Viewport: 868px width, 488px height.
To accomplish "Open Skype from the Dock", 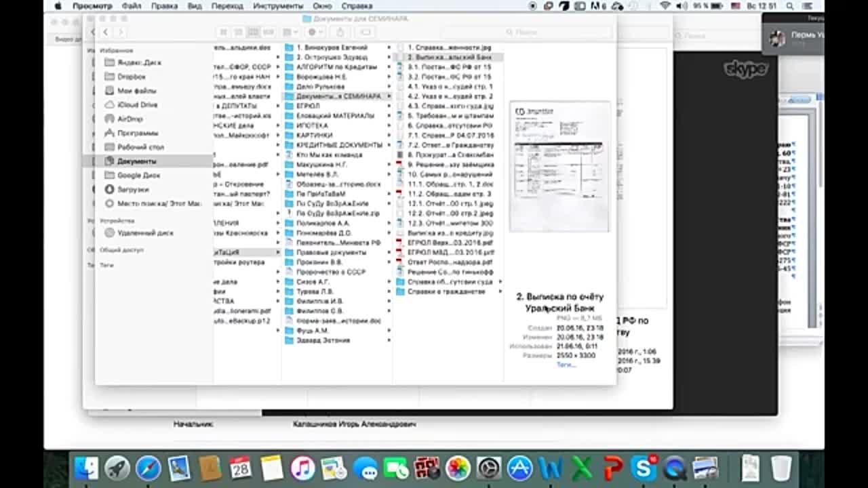I will click(x=643, y=468).
